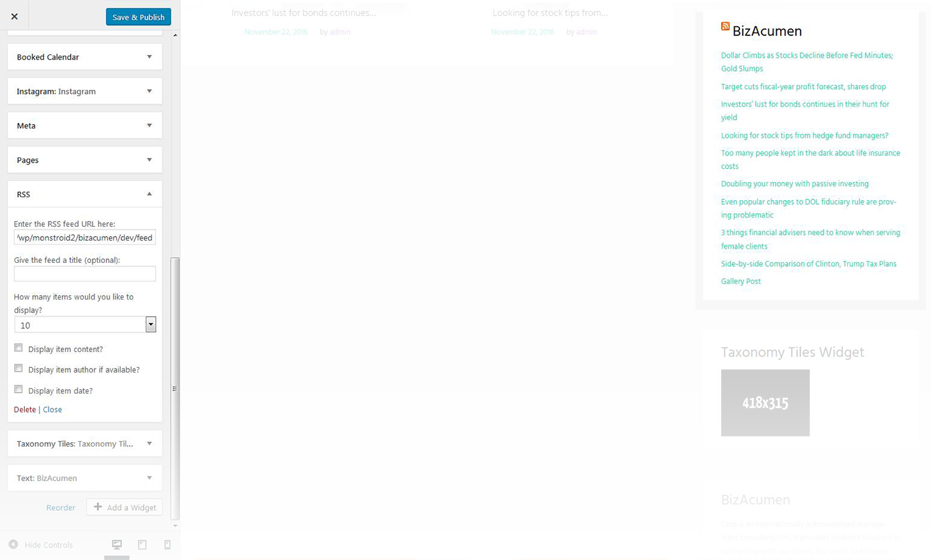This screenshot has height=560, width=931.
Task: Close the customizer with the X icon
Action: point(14,16)
